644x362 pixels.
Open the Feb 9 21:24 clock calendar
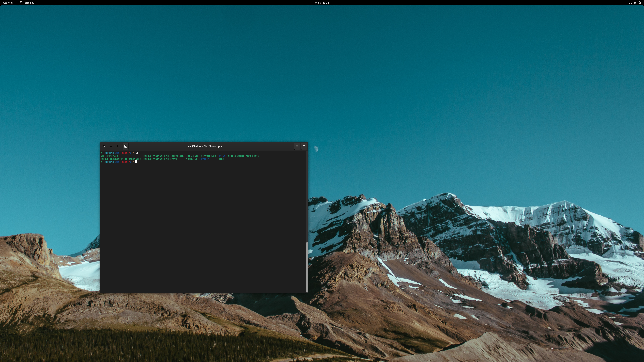point(322,3)
